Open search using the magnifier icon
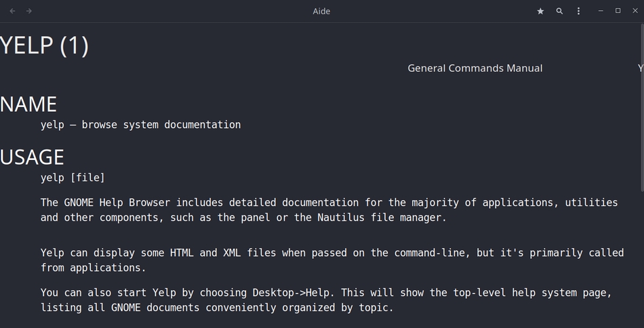Viewport: 644px width, 328px height. pyautogui.click(x=559, y=11)
